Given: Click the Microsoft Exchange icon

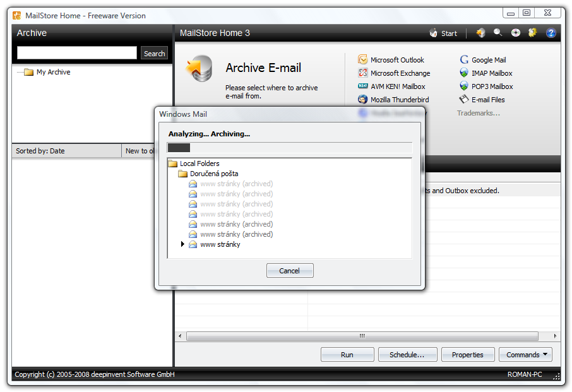Looking at the screenshot, I should [362, 73].
